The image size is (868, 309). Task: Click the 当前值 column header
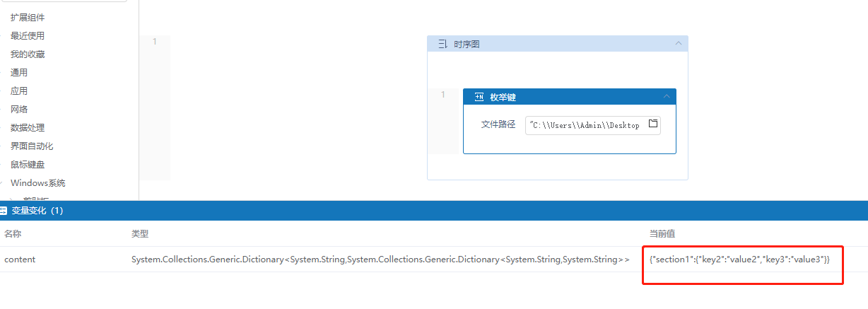pyautogui.click(x=664, y=233)
